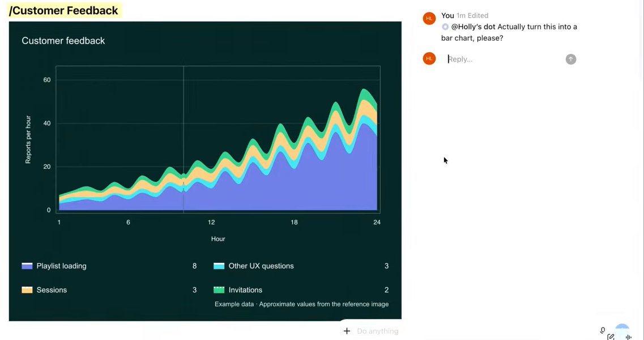Click the You author name on comment
This screenshot has width=644, height=340.
tap(447, 16)
